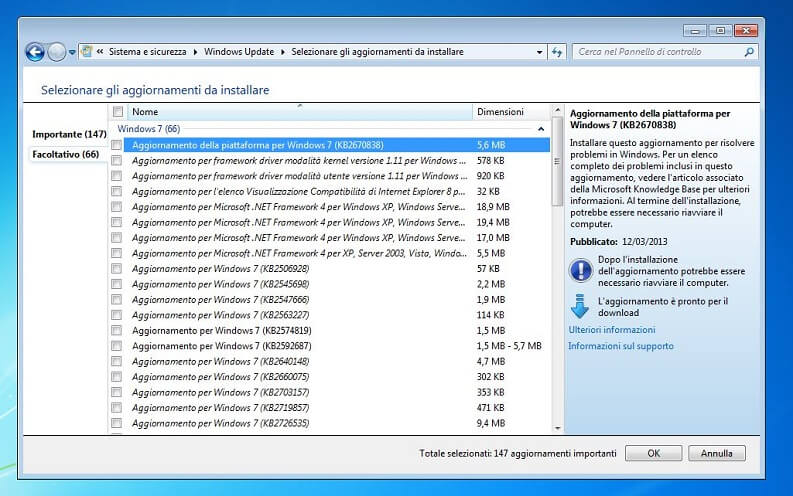Select the .NET Framework 4 update sized 17,0 MB

[329, 238]
